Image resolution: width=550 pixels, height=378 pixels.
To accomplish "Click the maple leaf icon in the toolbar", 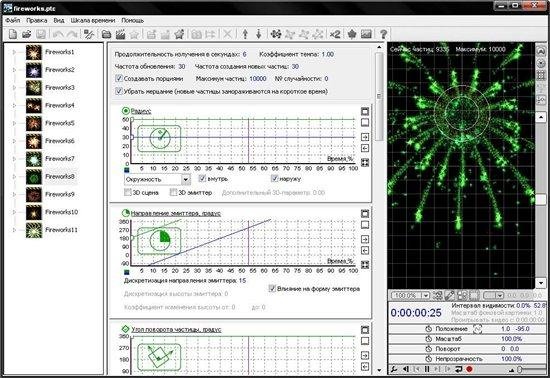I will [352, 34].
